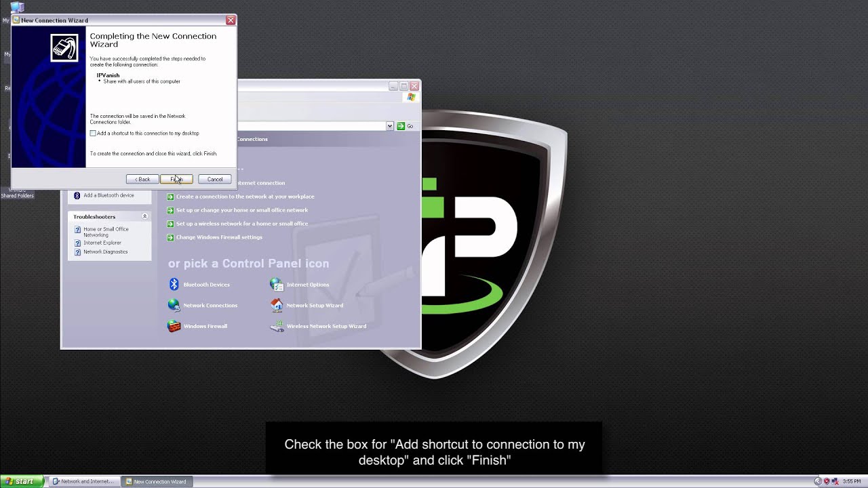
Task: Click green arrow for Change Windows Firewall settings
Action: (x=170, y=237)
